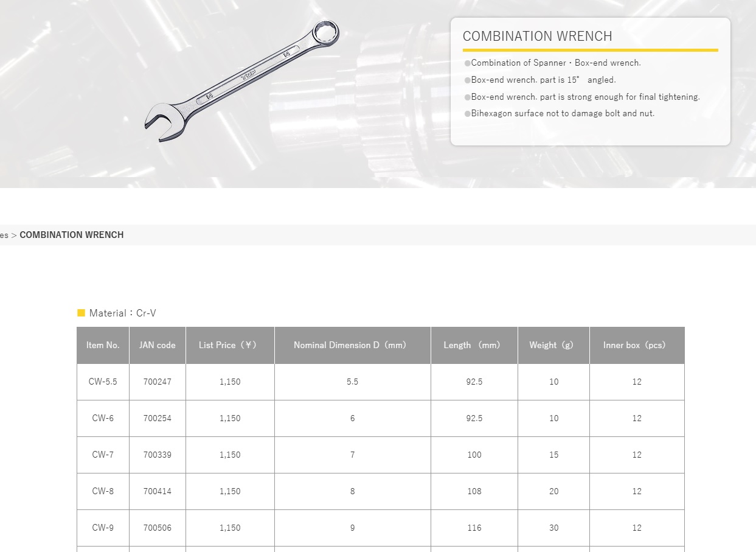The width and height of the screenshot is (756, 552).
Task: Select item CW-5.5 in the table
Action: 103,382
